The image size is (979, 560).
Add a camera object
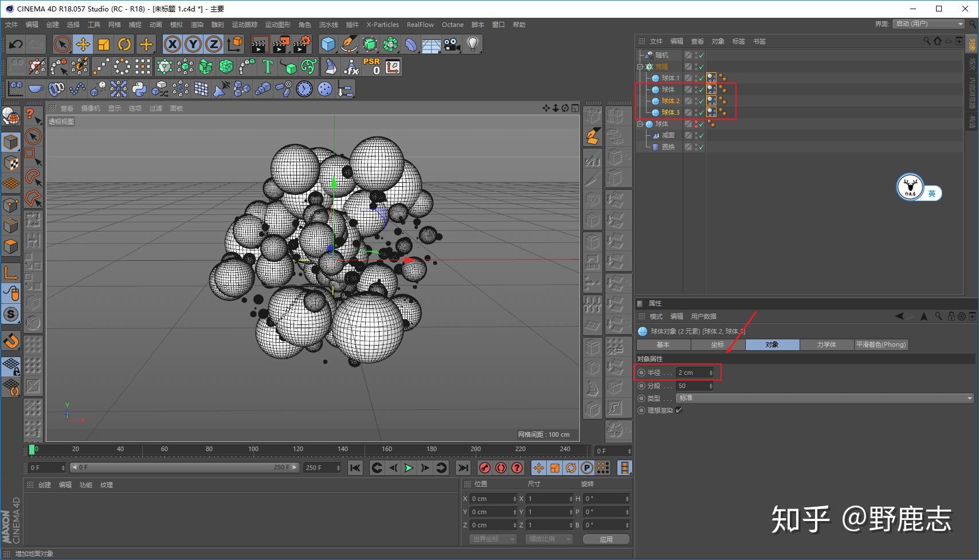[x=452, y=44]
